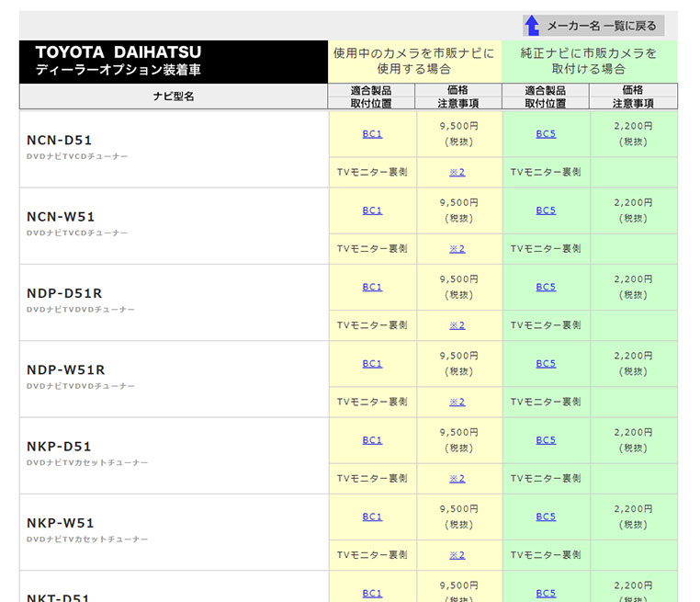Screen dimensions: 700x602
Task: Go back via メーカー名 一覧に戻る button
Action: pos(593,26)
